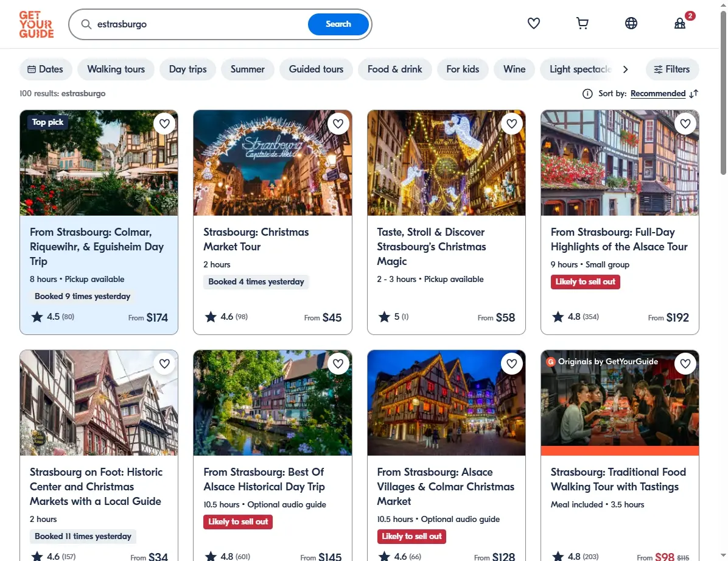Click the From $192 price
This screenshot has height=561, width=728.
(668, 317)
